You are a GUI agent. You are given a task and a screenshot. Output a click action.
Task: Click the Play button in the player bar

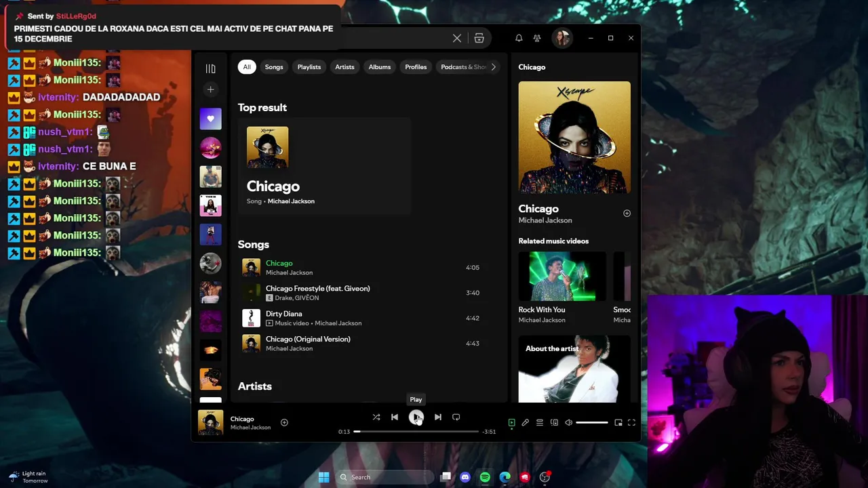(x=416, y=418)
